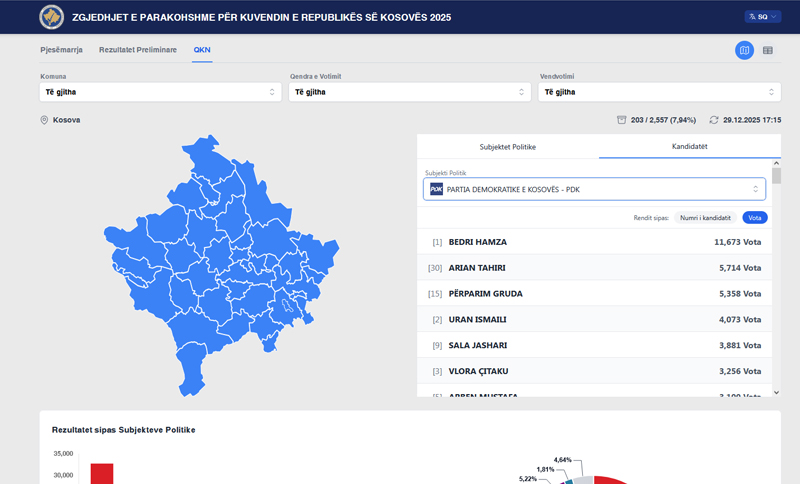Go to Pjesëmarrja tab
This screenshot has width=800, height=484.
coord(61,50)
